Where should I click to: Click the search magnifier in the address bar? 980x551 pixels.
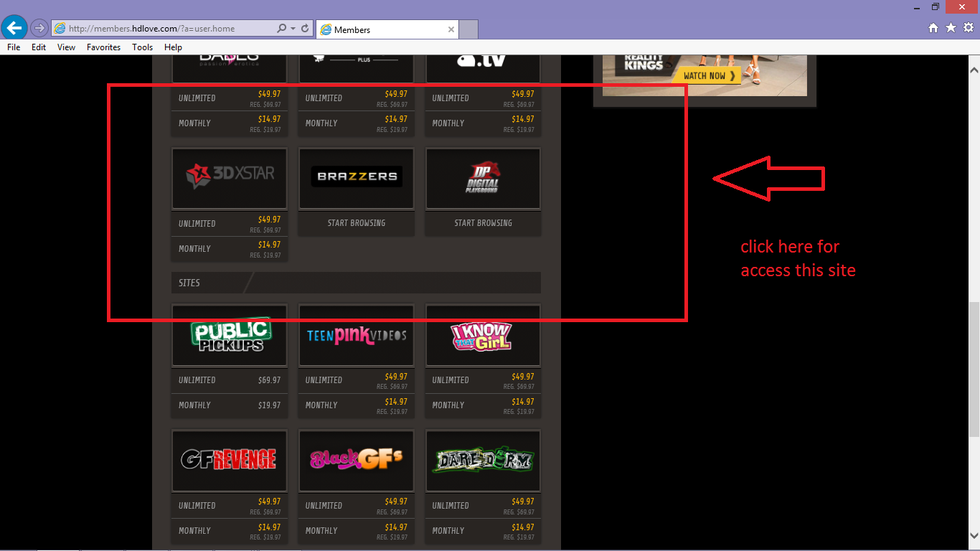pyautogui.click(x=282, y=29)
